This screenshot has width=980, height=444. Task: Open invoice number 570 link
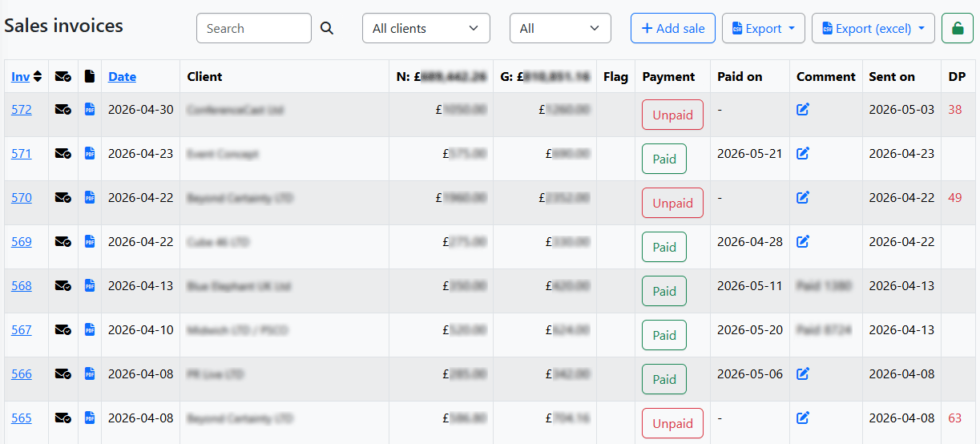click(x=22, y=197)
